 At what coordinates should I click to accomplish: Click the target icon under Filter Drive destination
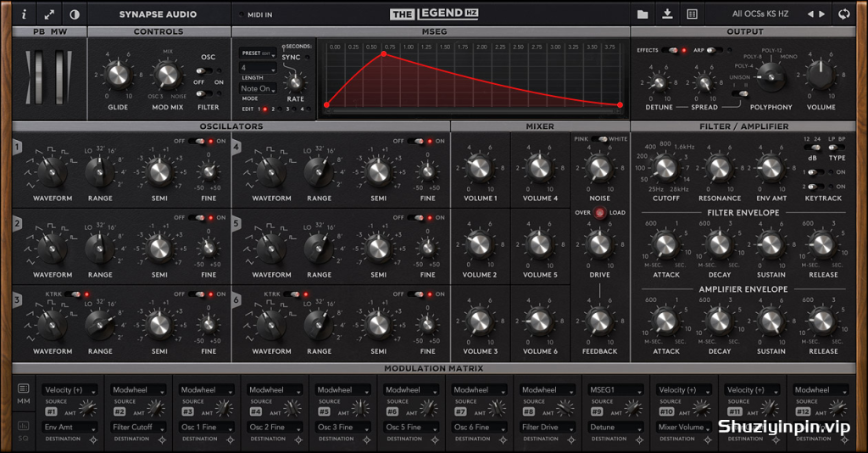click(570, 440)
